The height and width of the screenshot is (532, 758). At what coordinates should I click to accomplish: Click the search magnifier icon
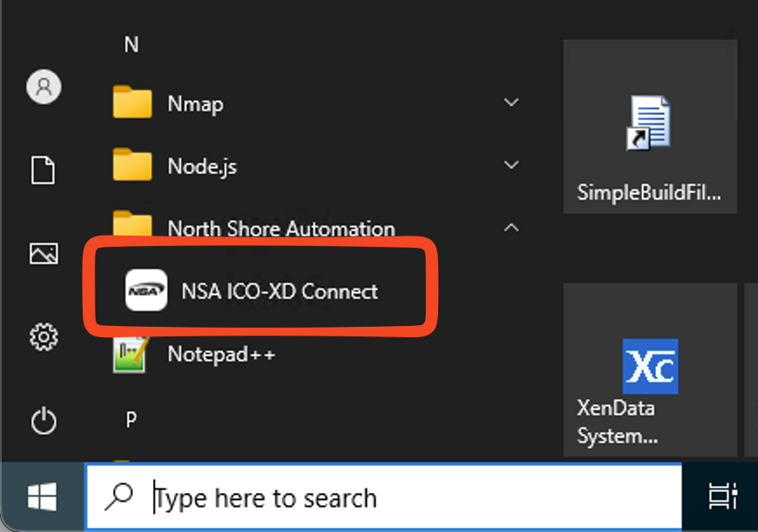(119, 496)
